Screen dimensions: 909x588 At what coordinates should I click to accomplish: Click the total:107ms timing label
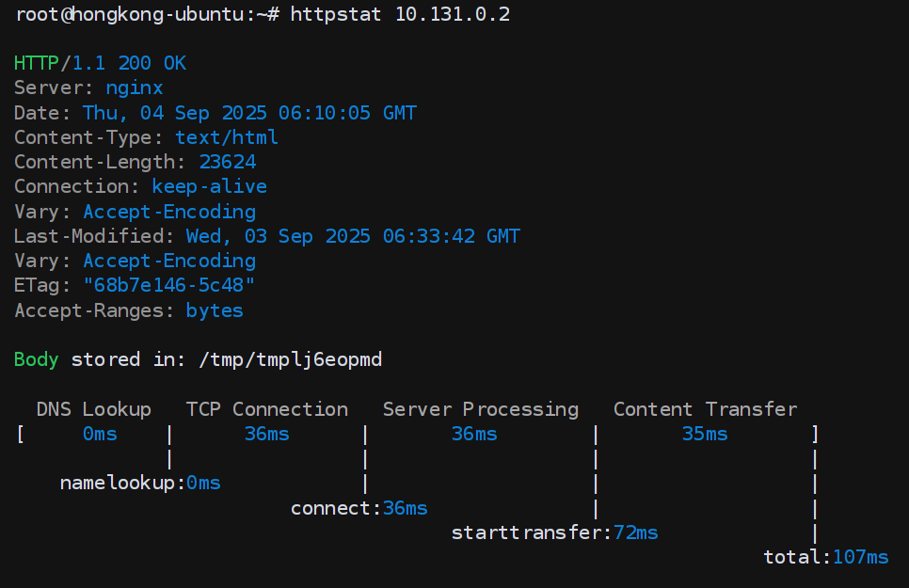coord(825,557)
